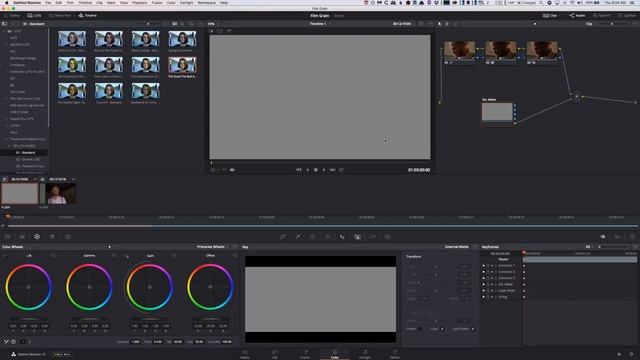Open the Tracker palette
Image resolution: width=640 pixels, height=360 pixels.
tap(327, 237)
